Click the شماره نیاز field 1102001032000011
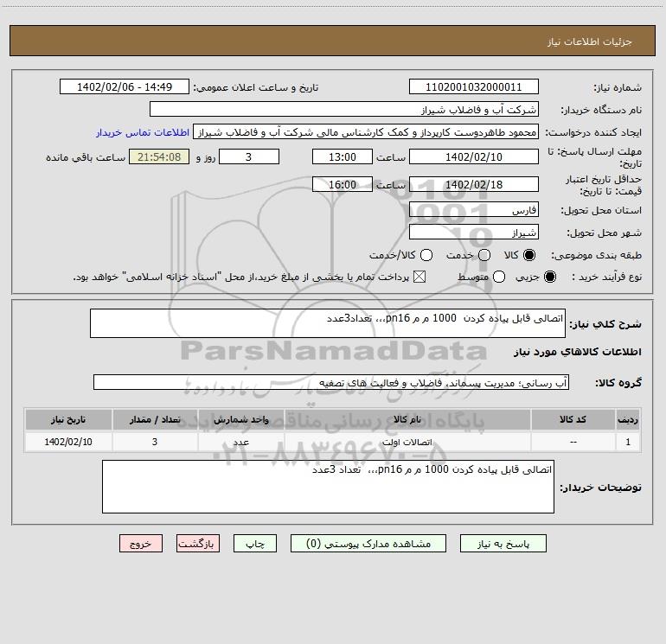This screenshot has width=666, height=644. tap(474, 87)
